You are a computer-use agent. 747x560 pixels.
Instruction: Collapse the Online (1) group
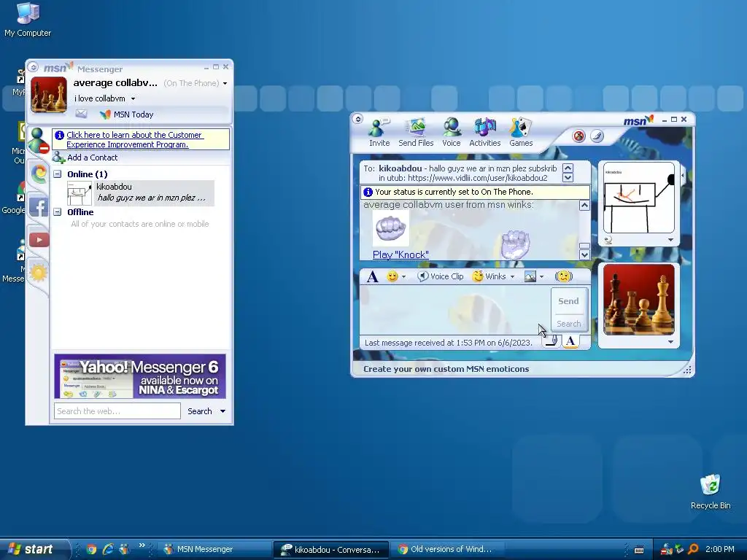[57, 174]
